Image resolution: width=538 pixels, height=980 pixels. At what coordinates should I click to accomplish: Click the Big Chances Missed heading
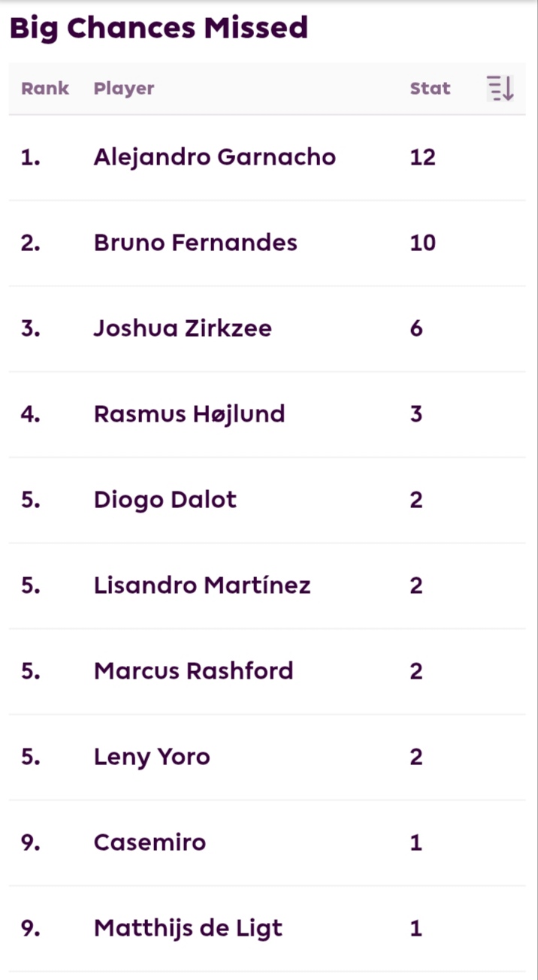coord(159,29)
